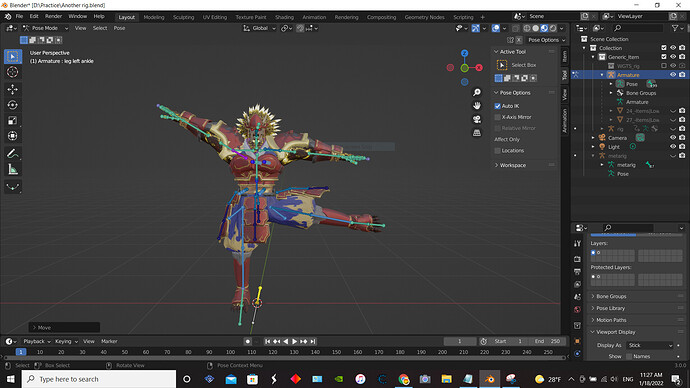Jump to timeline end button
Screen dimensions: 690x388
pyautogui.click(x=313, y=341)
